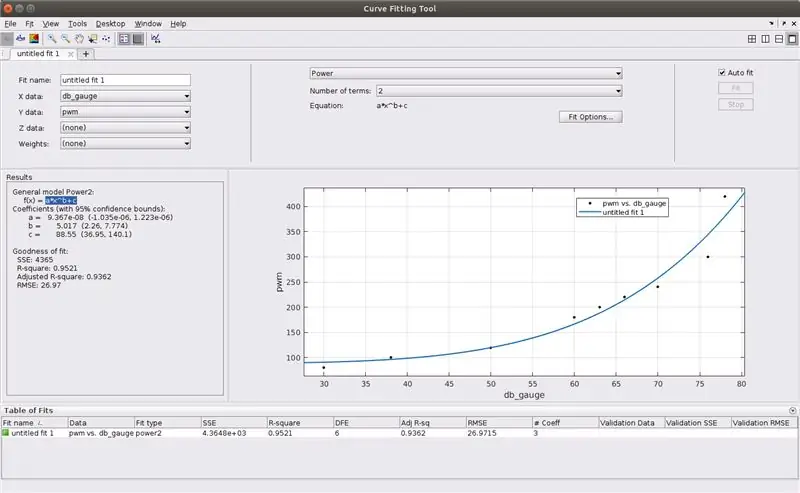
Task: Toggle the legend toolbar button
Action: pyautogui.click(x=124, y=39)
